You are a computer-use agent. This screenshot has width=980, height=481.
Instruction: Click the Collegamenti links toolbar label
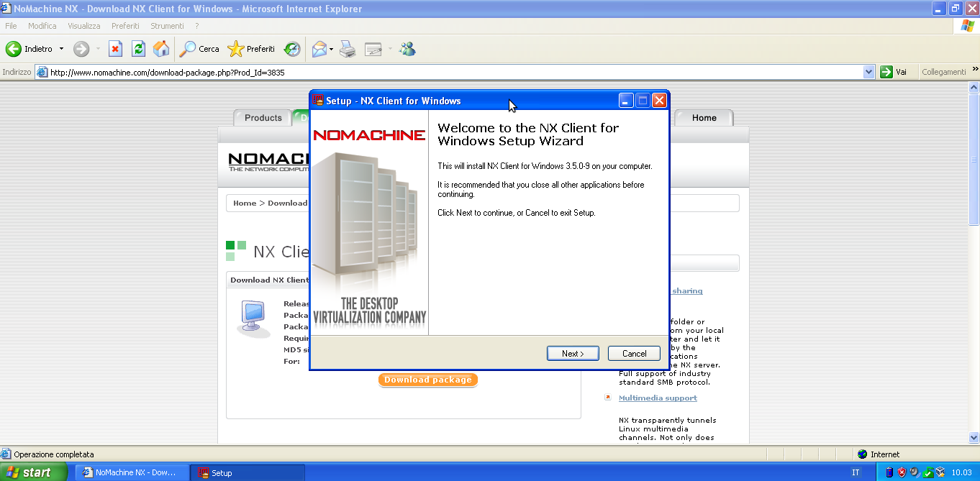click(943, 72)
